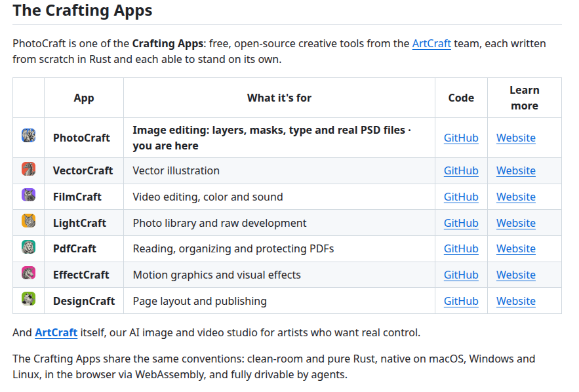The height and width of the screenshot is (392, 579).
Task: Click the VectorCraft app name cell
Action: 83,170
